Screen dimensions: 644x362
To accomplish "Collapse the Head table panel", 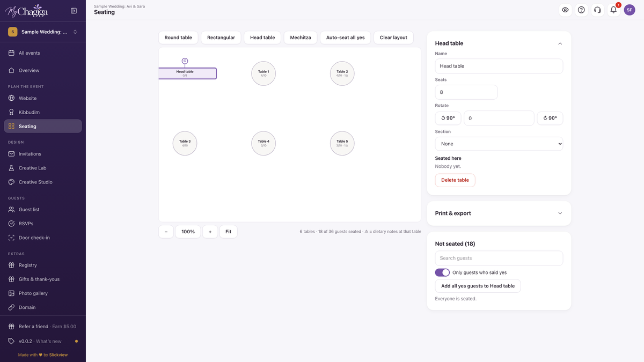I will pyautogui.click(x=560, y=43).
